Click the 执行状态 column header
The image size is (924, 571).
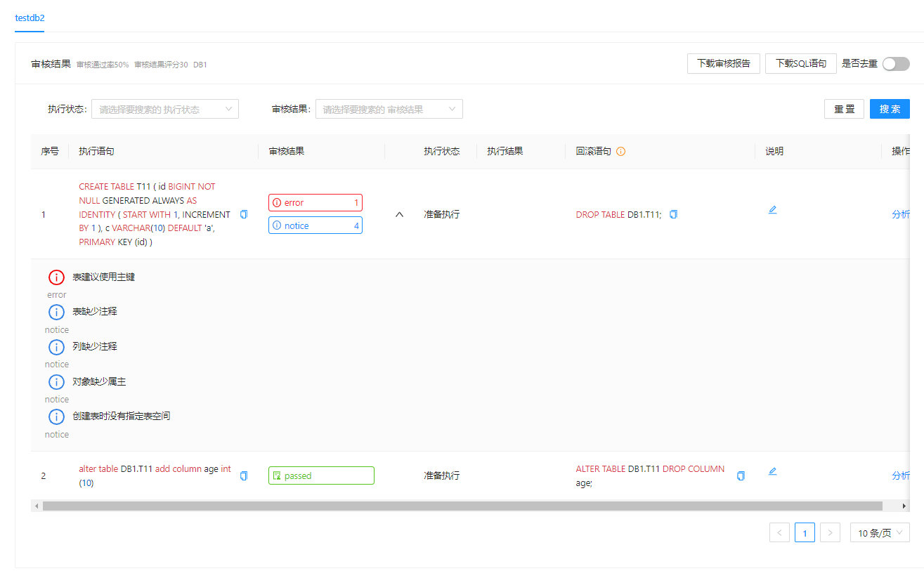441,151
